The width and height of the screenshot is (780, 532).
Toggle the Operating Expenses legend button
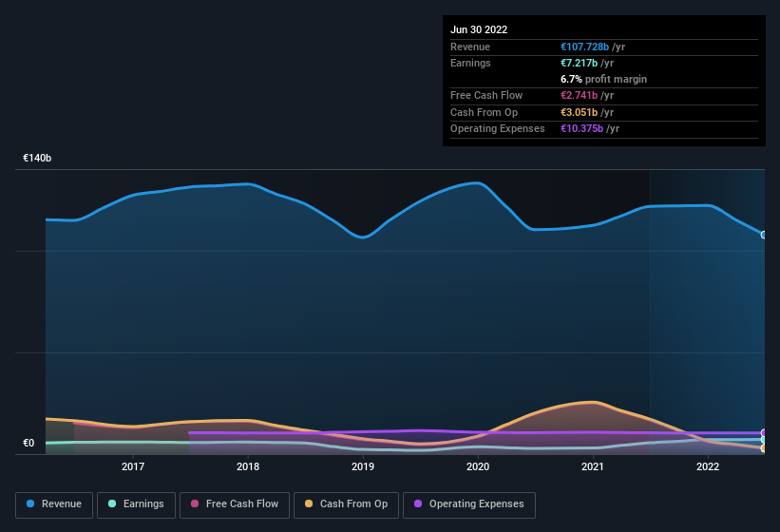tap(468, 505)
